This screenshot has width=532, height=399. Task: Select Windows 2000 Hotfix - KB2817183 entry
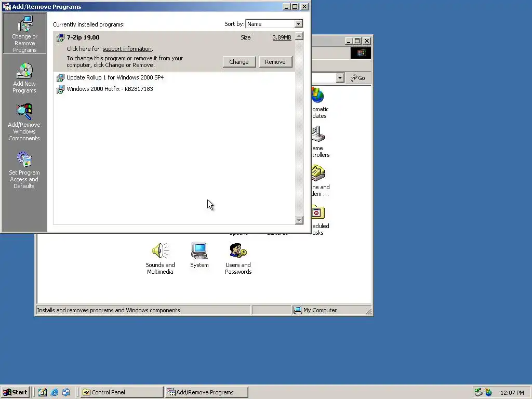(110, 89)
